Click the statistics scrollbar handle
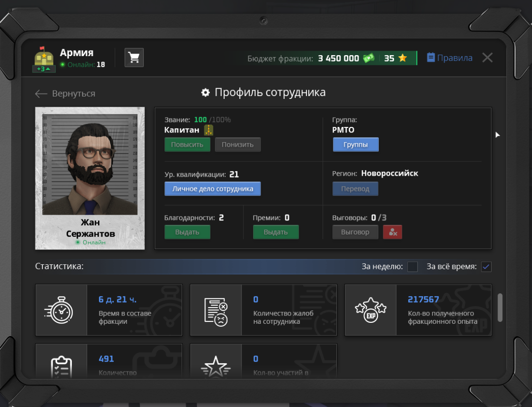The image size is (532, 407). coord(500,308)
